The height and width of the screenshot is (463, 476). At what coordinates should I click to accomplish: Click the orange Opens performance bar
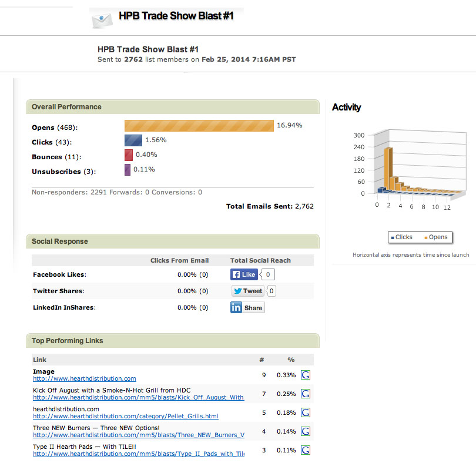point(199,126)
